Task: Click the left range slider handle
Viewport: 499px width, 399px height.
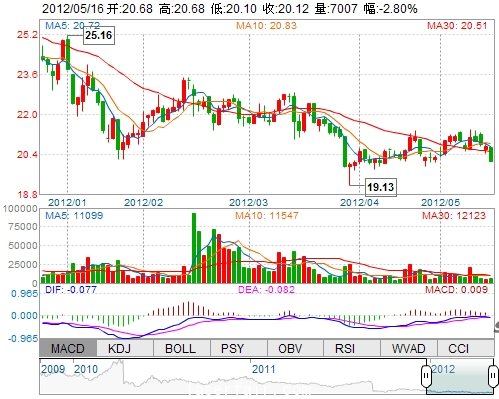Action: tap(426, 376)
